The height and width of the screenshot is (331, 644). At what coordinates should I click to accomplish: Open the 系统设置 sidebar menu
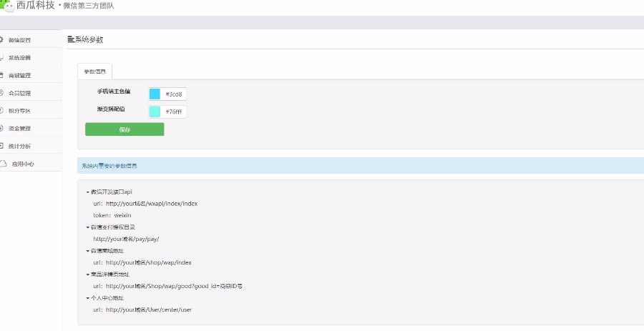[30, 57]
